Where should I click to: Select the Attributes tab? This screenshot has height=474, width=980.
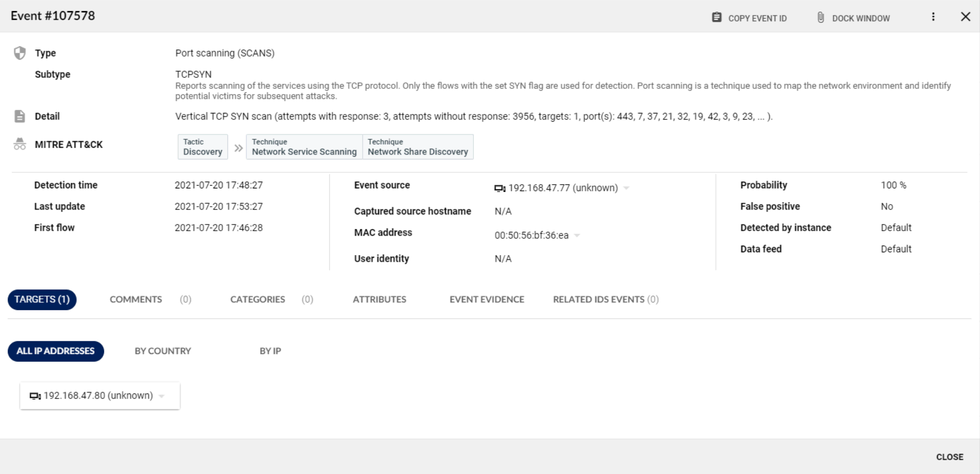click(379, 300)
